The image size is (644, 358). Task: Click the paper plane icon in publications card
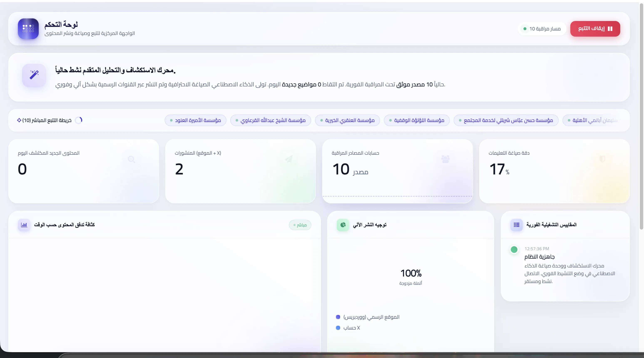(x=288, y=159)
